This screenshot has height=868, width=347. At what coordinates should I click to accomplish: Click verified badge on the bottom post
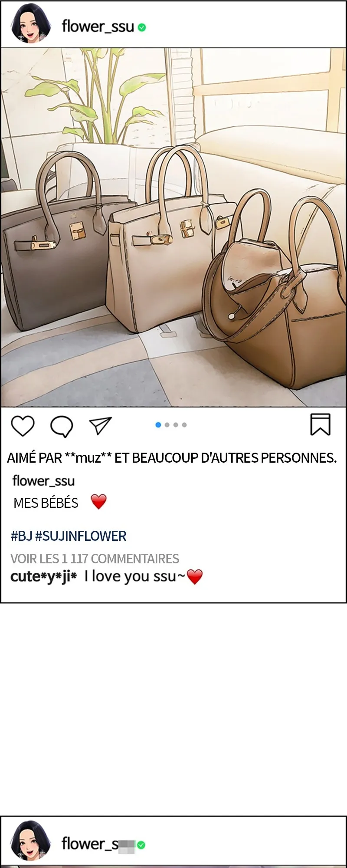click(141, 845)
